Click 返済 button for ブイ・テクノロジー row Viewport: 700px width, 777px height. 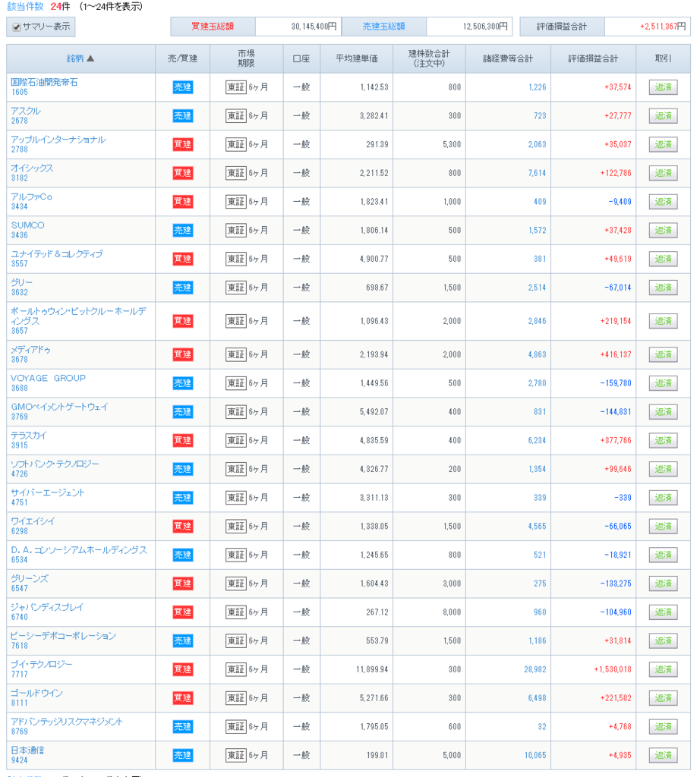663,669
